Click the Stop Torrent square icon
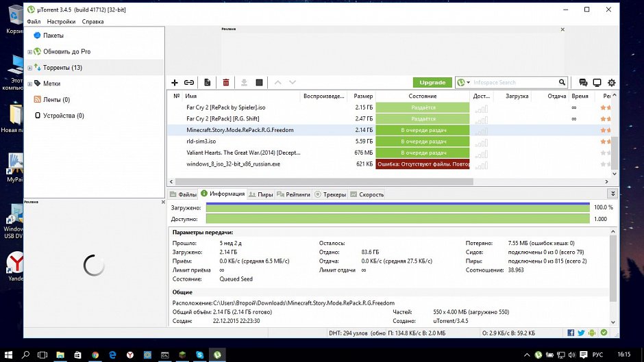Screen dimensions: 644x362 [x=259, y=83]
